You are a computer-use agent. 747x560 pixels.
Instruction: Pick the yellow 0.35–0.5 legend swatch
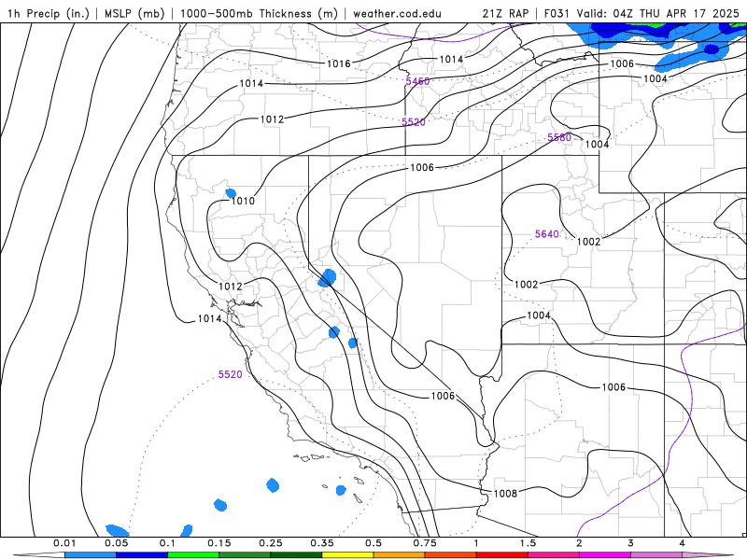tap(347, 555)
